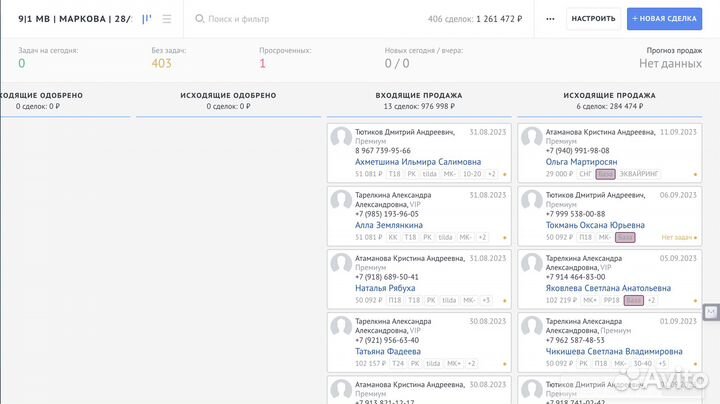
Task: Click the 30-40 tag on Чикишева card
Action: pyautogui.click(x=642, y=364)
